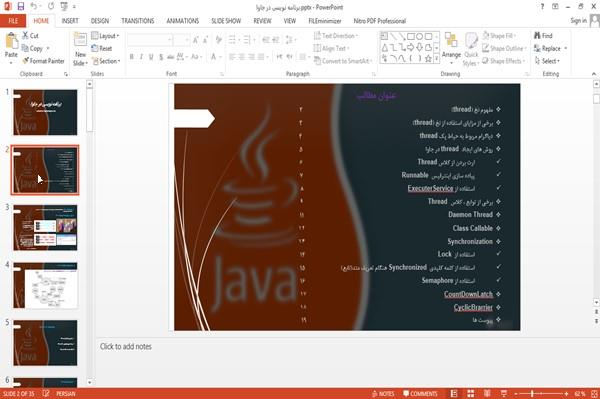Open the DESIGN ribbon tab
Image resolution: width=600 pixels, height=399 pixels.
tap(100, 21)
